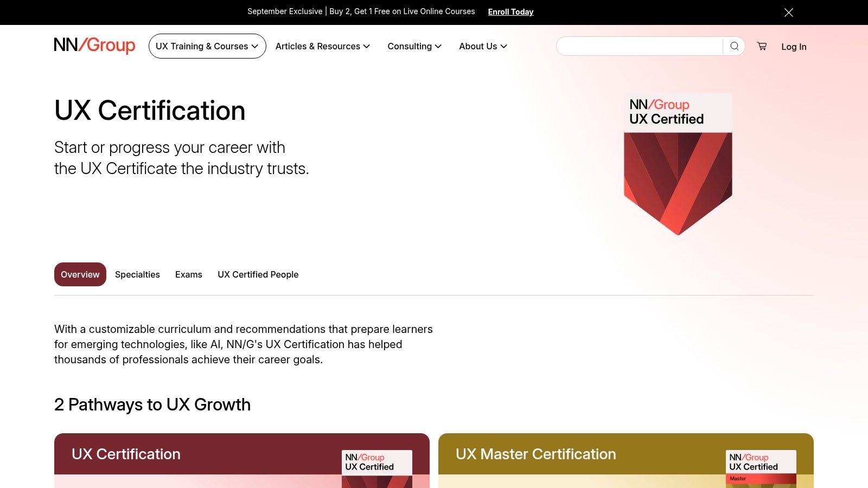868x488 pixels.
Task: Click the large UX Certified badge image
Action: pyautogui.click(x=678, y=164)
